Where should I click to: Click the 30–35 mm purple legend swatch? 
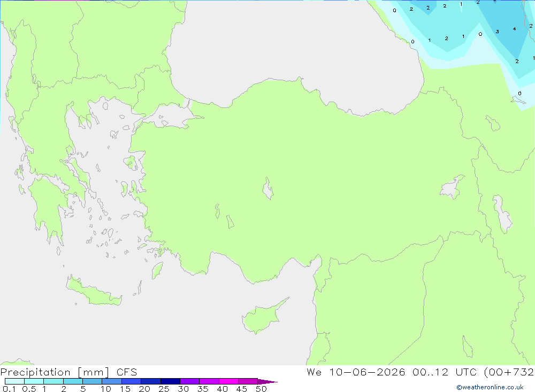pyautogui.click(x=190, y=381)
